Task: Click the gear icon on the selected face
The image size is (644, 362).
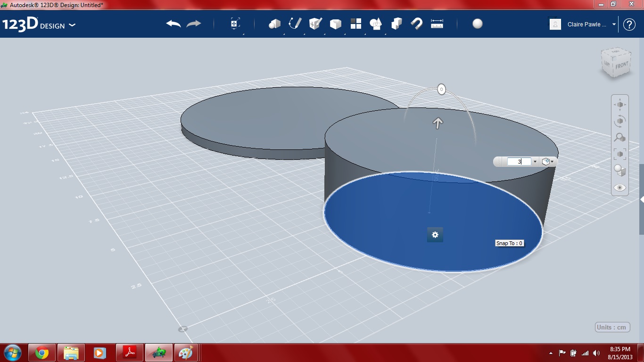Action: coord(435,235)
